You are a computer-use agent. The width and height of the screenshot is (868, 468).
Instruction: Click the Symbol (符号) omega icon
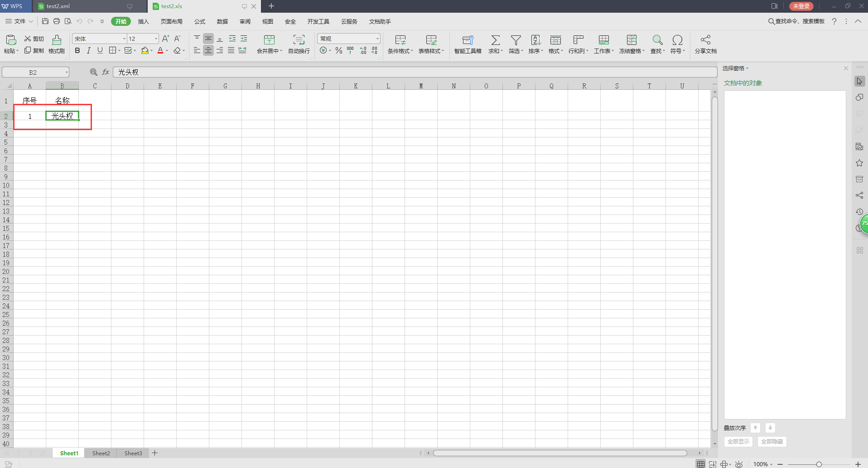pyautogui.click(x=677, y=40)
